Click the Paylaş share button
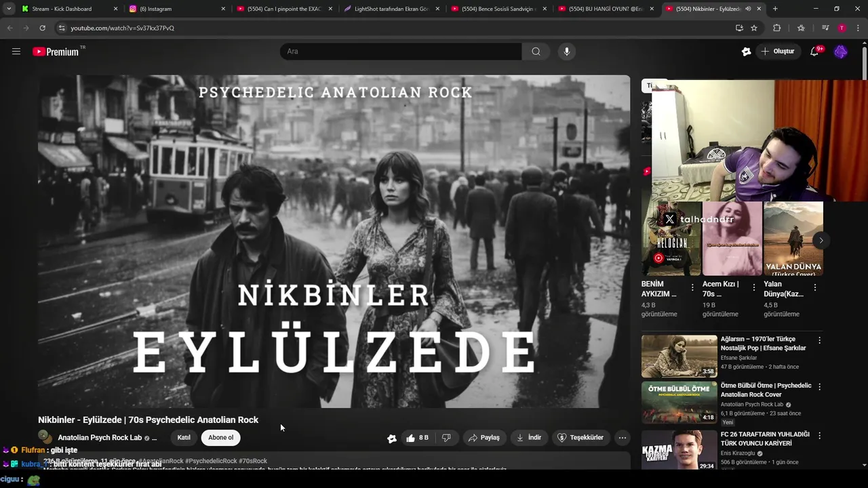868x488 pixels. click(484, 438)
